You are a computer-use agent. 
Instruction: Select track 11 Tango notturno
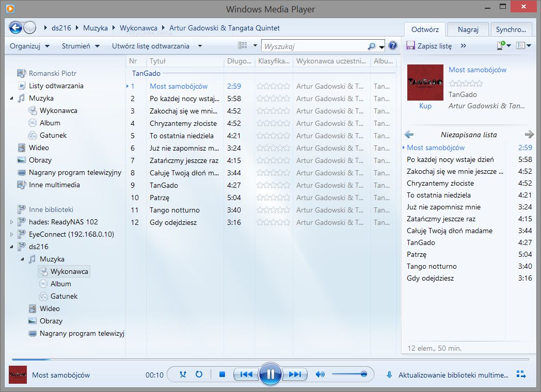pos(261,210)
